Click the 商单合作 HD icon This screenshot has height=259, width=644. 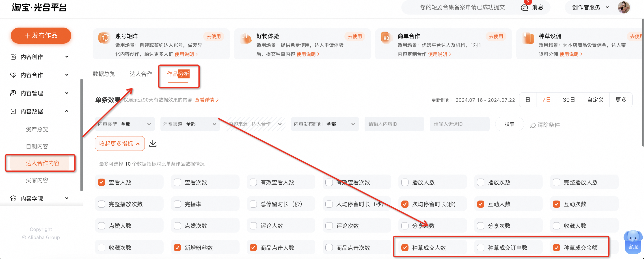pos(387,38)
